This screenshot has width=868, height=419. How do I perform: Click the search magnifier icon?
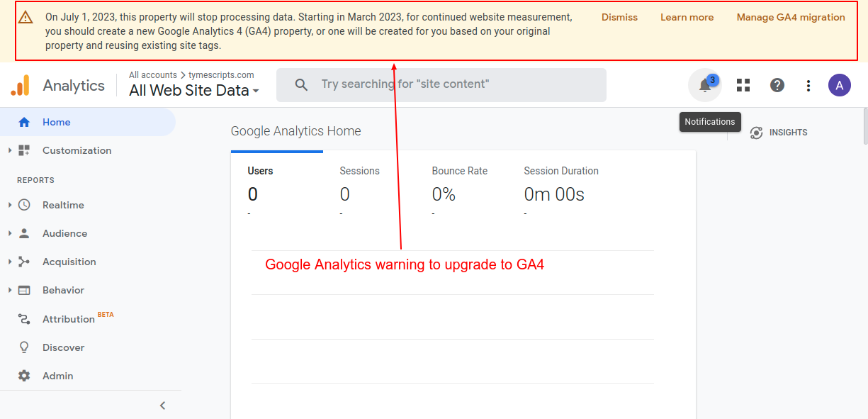tap(301, 84)
